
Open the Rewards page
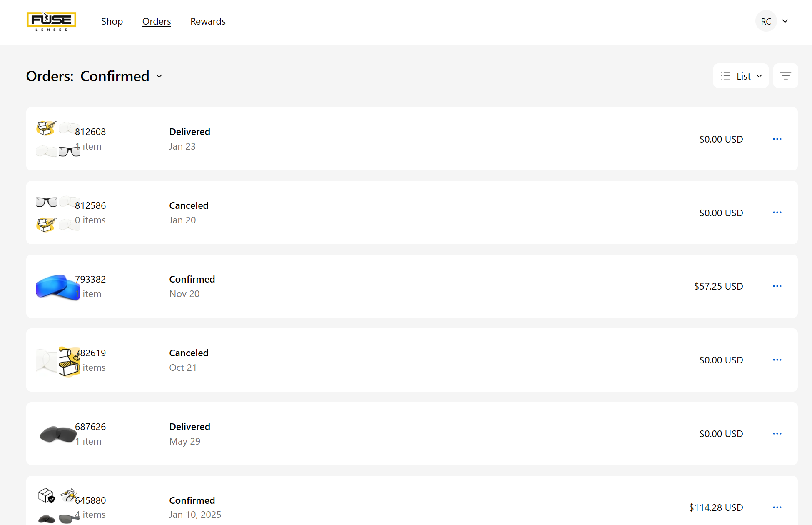pos(208,21)
